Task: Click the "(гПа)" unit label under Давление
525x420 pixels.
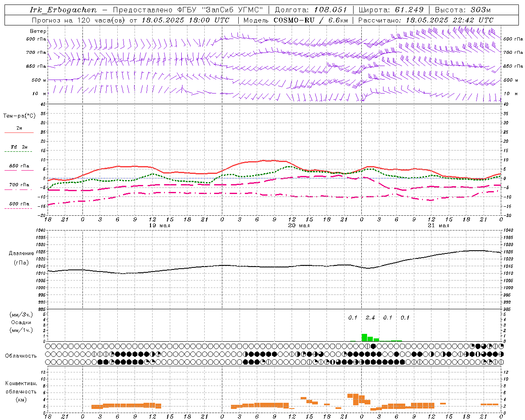Action: 21,262
